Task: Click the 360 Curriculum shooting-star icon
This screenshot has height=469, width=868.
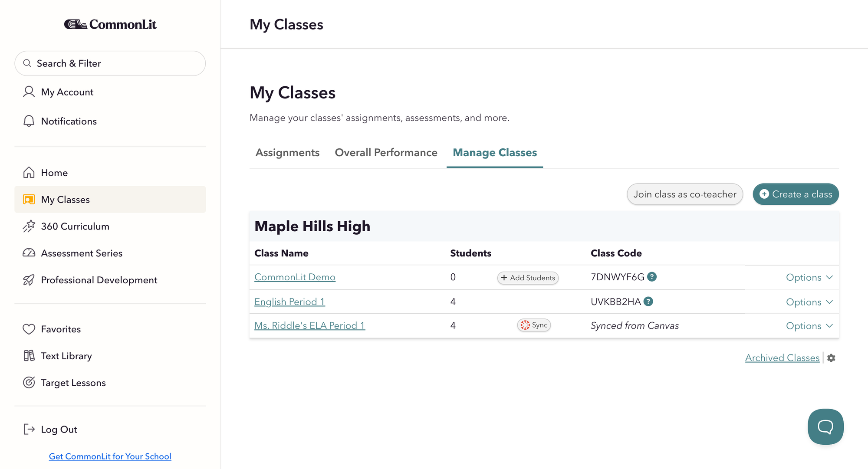Action: pyautogui.click(x=29, y=226)
